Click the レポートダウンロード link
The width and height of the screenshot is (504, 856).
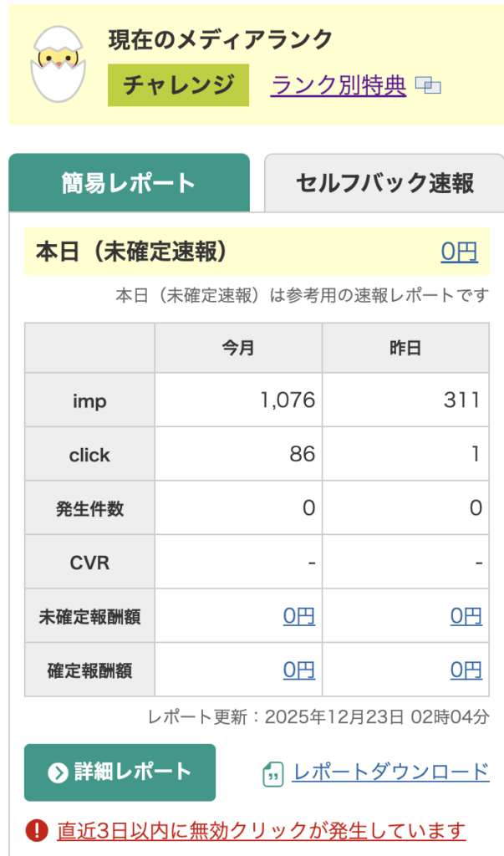pos(389,772)
